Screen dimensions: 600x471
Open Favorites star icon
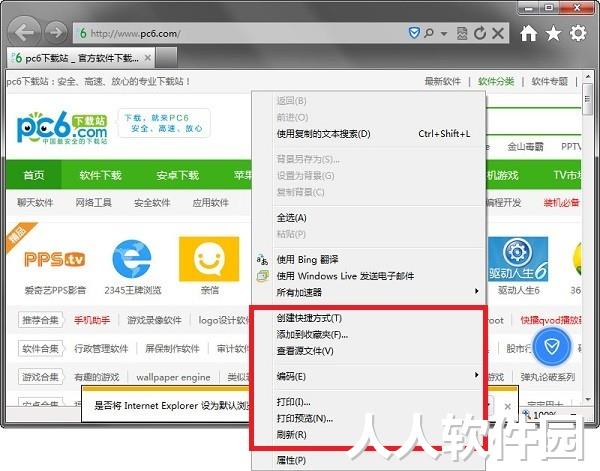553,33
